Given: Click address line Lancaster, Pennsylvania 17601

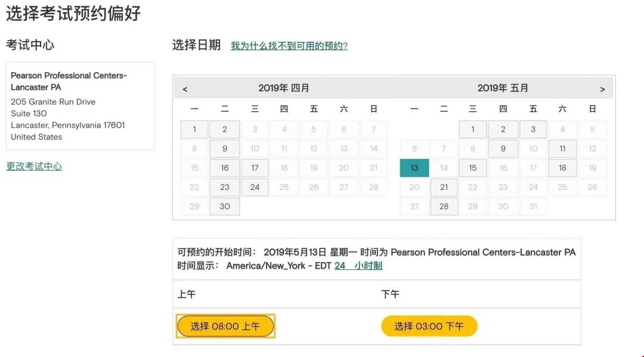Looking at the screenshot, I should coord(68,125).
